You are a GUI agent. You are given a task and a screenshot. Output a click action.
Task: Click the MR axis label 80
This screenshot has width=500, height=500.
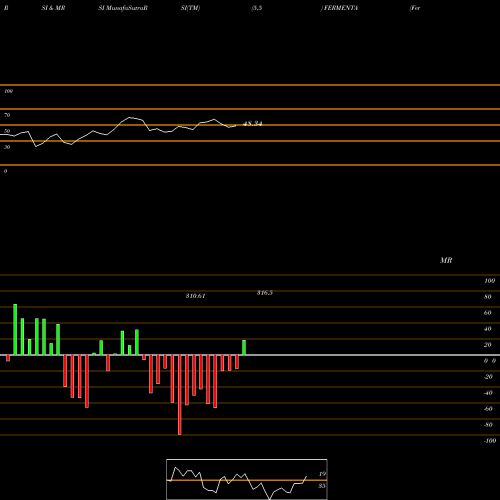click(x=488, y=297)
